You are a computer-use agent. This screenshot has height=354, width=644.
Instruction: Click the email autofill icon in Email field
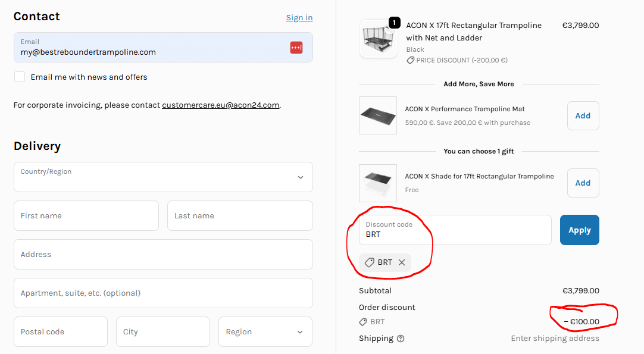[296, 47]
